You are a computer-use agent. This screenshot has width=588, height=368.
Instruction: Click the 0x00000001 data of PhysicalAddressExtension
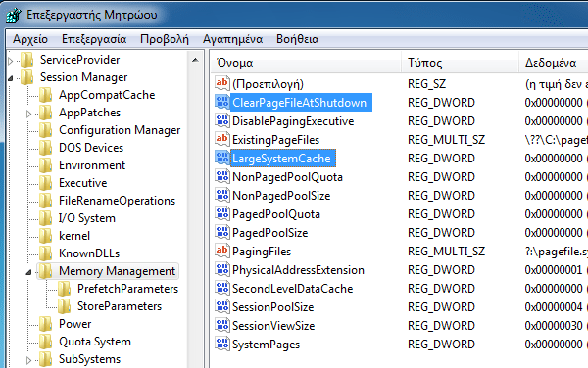point(554,270)
